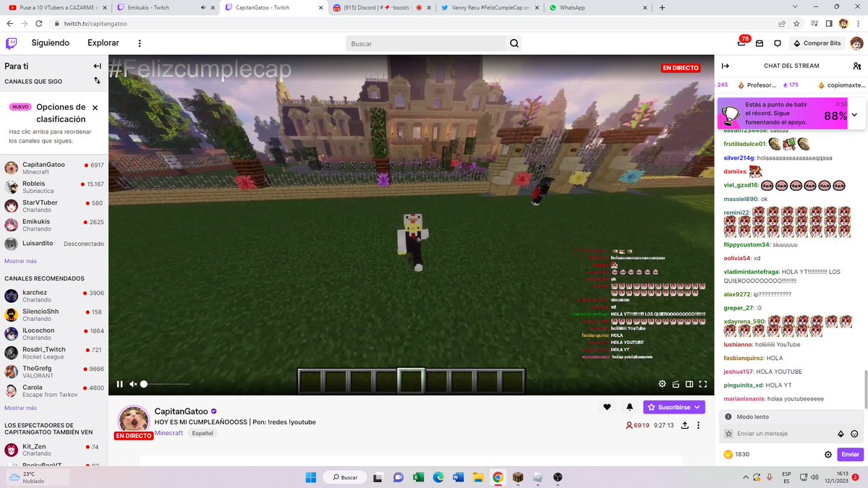
Task: Open karchez recommended channel
Action: (54, 296)
